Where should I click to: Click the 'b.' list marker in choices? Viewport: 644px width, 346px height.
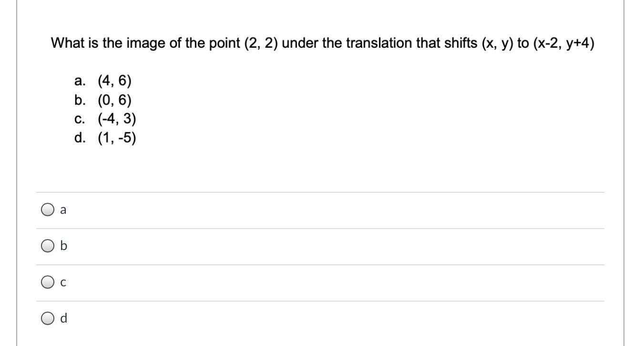click(80, 100)
